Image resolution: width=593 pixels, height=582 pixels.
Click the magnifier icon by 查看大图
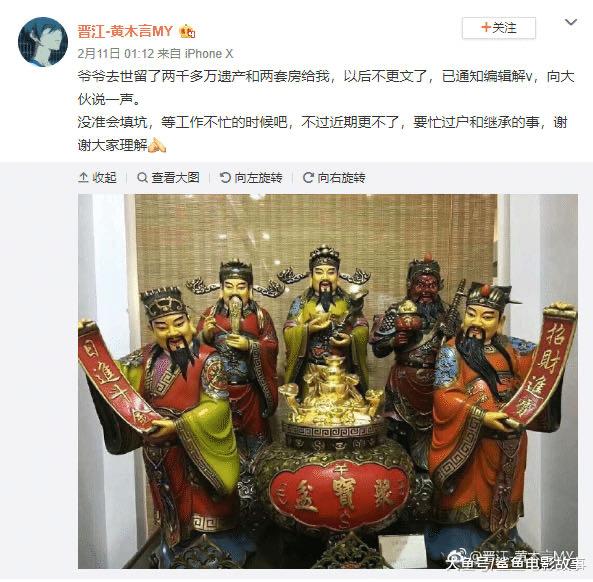coord(142,177)
